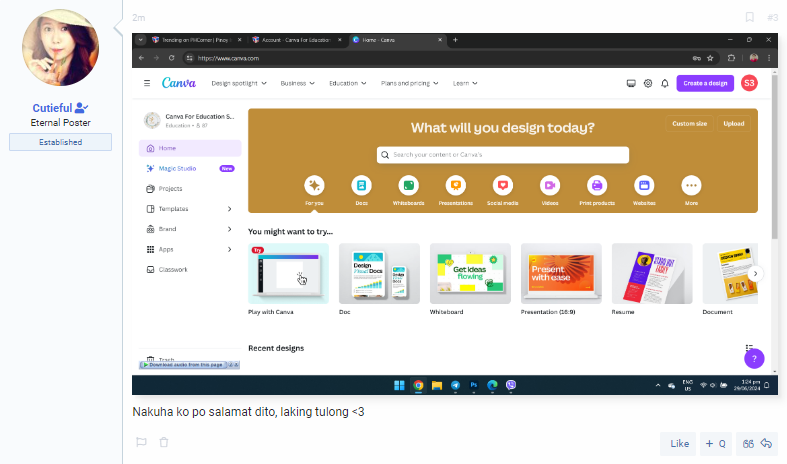Open Chrome from the taskbar
787x464 pixels.
click(x=418, y=385)
